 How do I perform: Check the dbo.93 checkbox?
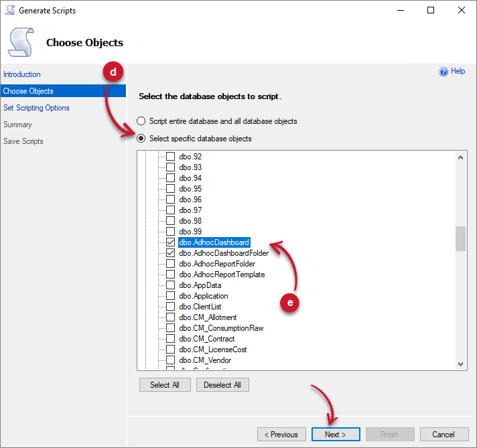(x=170, y=167)
